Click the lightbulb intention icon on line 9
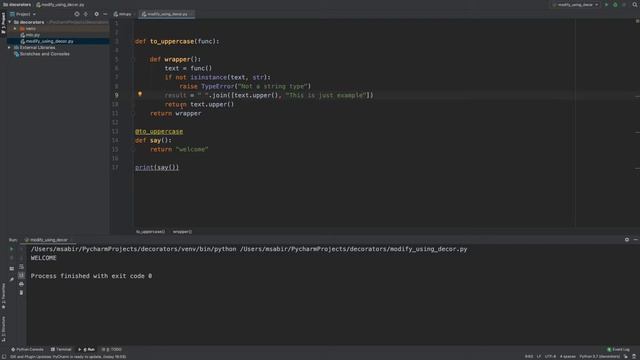The width and height of the screenshot is (640, 360). point(140,94)
